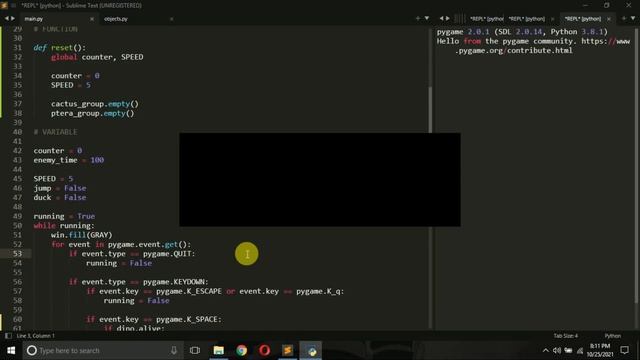
Task: Click the Sublime Text title bar icon
Action: coord(4,5)
